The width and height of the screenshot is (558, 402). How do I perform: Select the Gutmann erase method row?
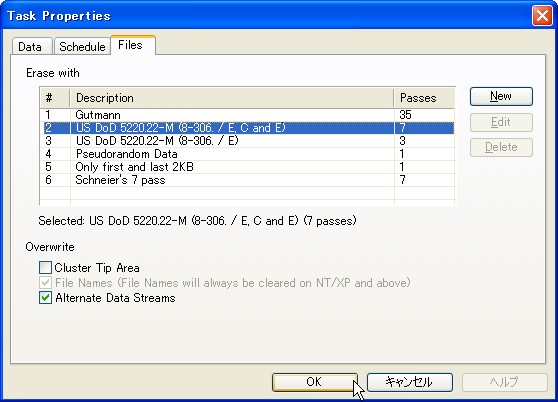tap(247, 115)
